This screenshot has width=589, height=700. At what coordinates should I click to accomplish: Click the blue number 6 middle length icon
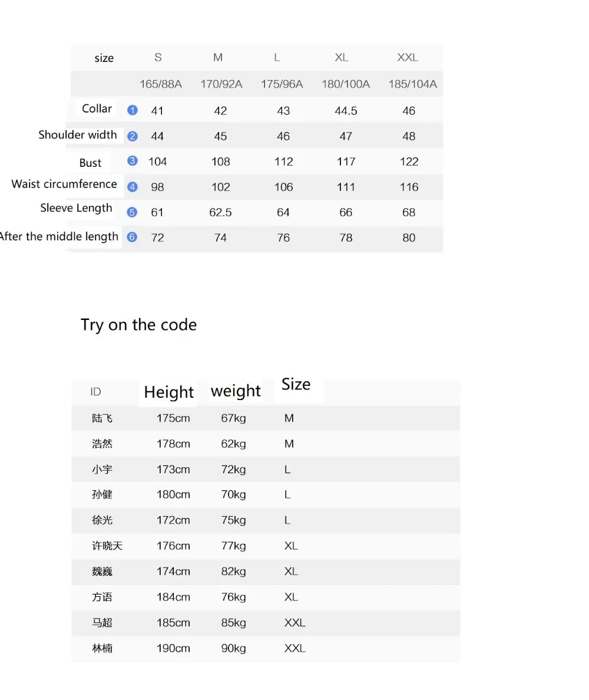coord(132,237)
